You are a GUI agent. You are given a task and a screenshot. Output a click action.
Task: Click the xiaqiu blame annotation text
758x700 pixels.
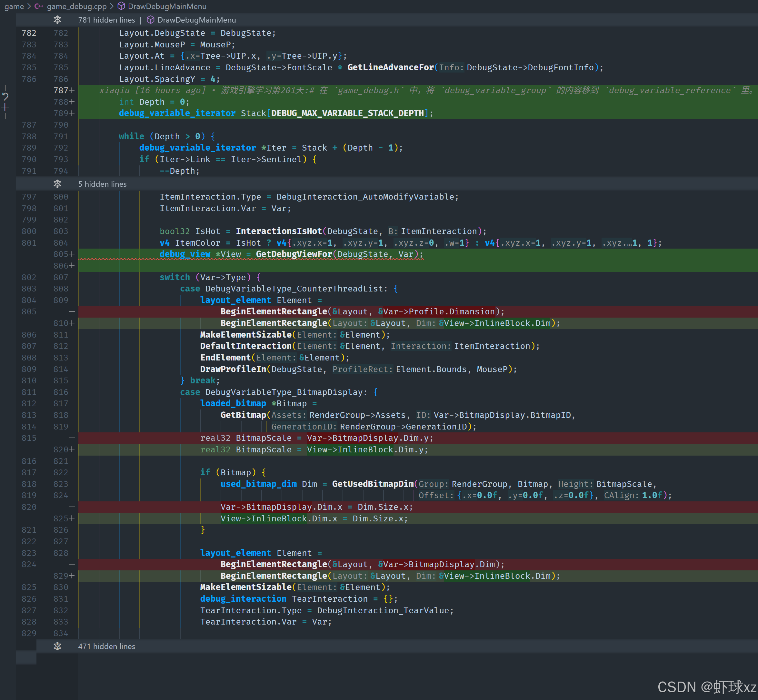[x=152, y=91]
